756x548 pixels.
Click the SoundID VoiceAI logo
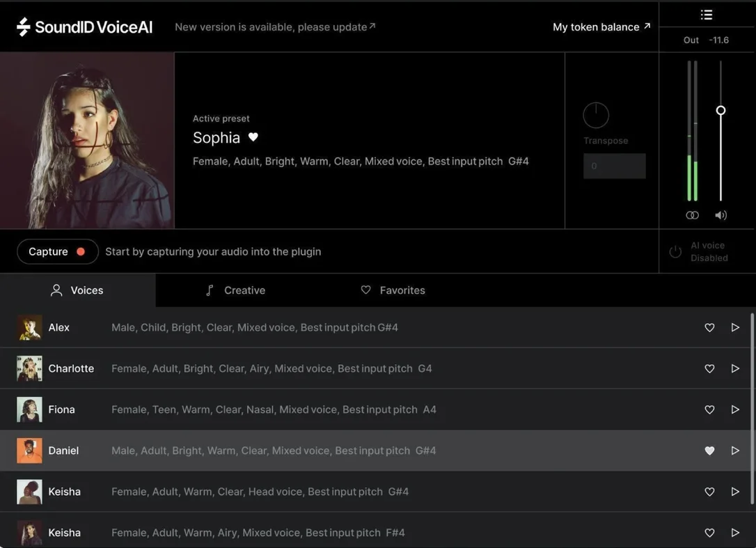pos(84,27)
